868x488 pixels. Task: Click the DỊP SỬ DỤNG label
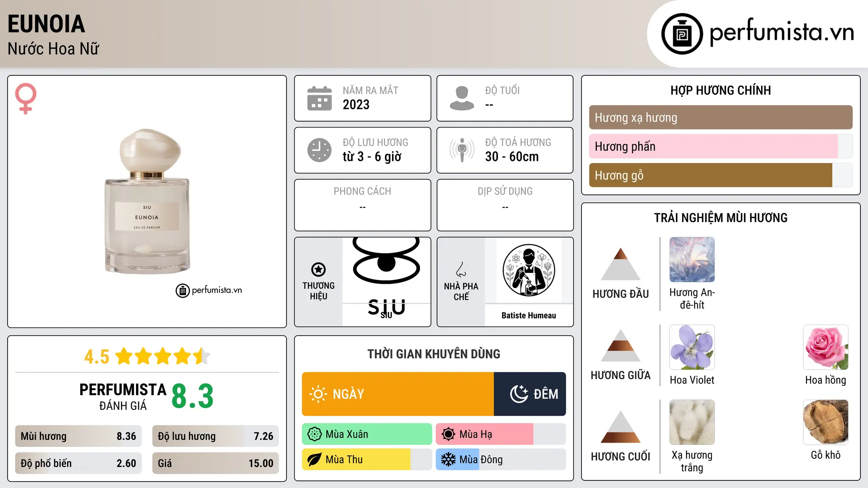click(505, 191)
